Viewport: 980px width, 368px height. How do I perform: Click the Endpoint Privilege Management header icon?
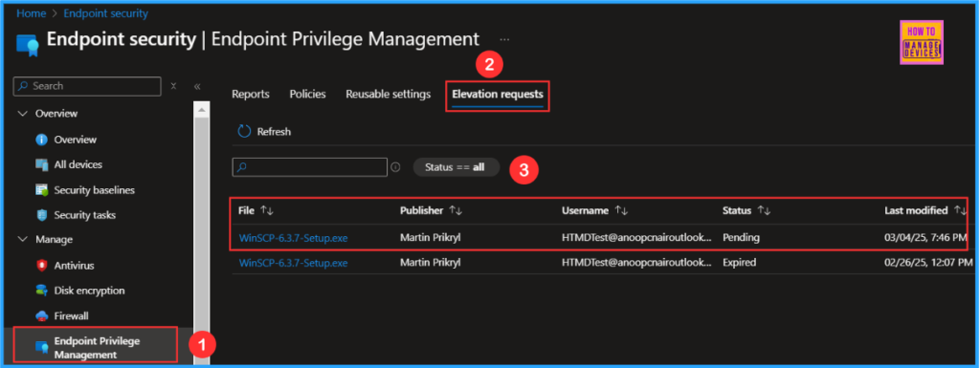click(x=28, y=46)
